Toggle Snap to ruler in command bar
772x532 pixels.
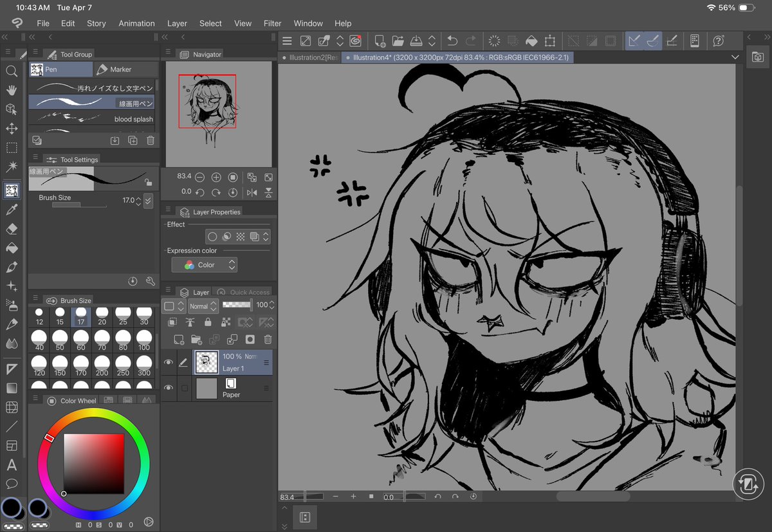[x=634, y=41]
